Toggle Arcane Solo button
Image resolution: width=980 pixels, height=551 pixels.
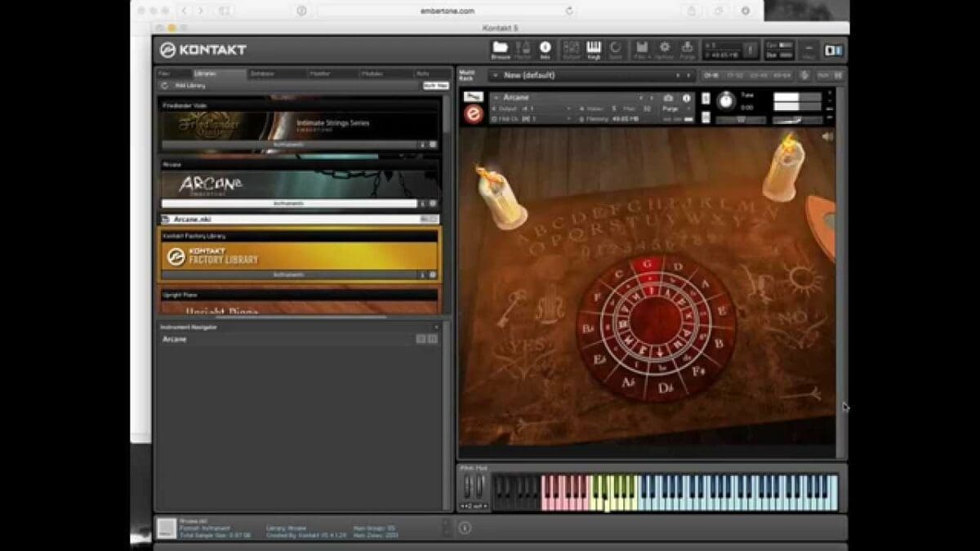pos(706,98)
